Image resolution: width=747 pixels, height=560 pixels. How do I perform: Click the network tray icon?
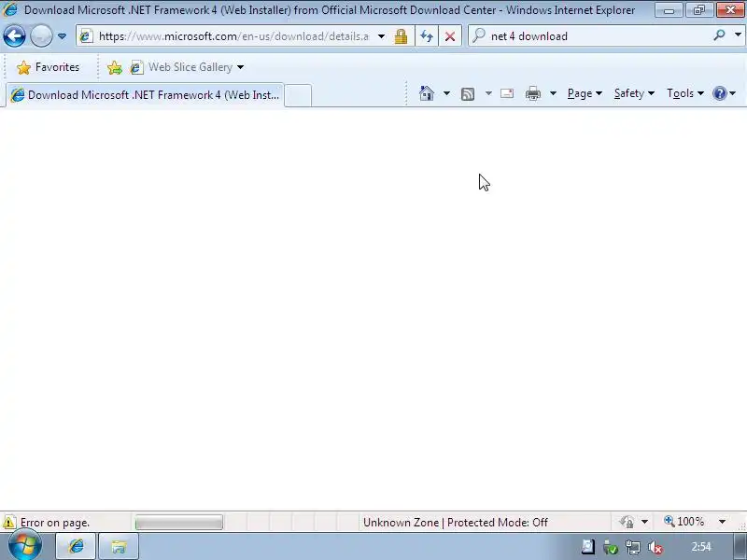633,547
